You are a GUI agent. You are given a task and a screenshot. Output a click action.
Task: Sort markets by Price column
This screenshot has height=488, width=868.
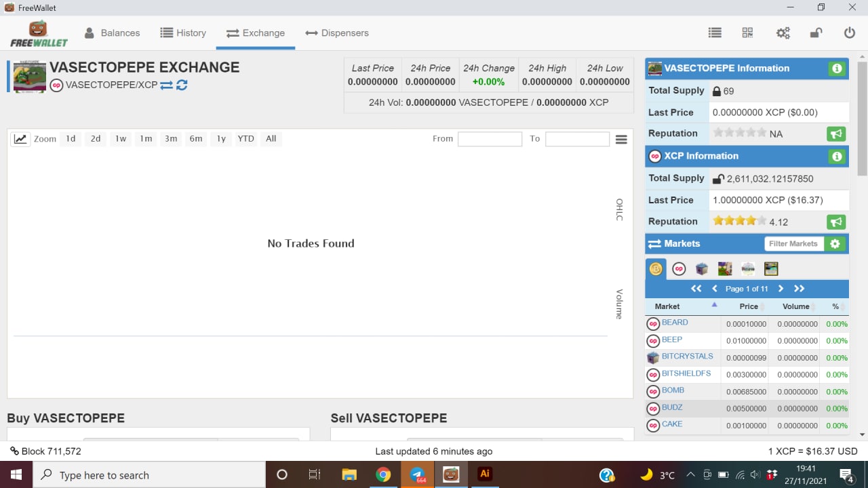click(745, 306)
